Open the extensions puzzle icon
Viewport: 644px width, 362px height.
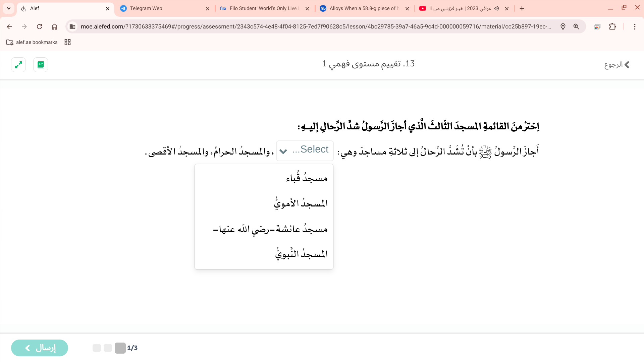612,26
